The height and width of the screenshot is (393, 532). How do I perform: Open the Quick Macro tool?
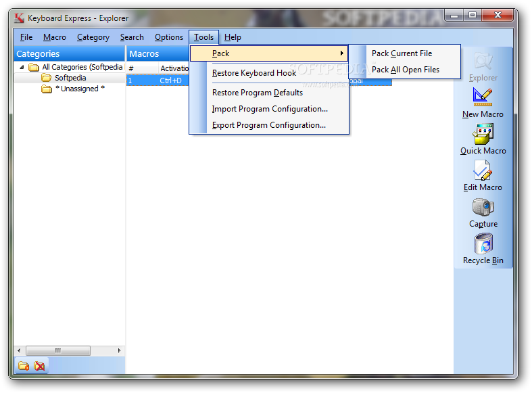(483, 134)
